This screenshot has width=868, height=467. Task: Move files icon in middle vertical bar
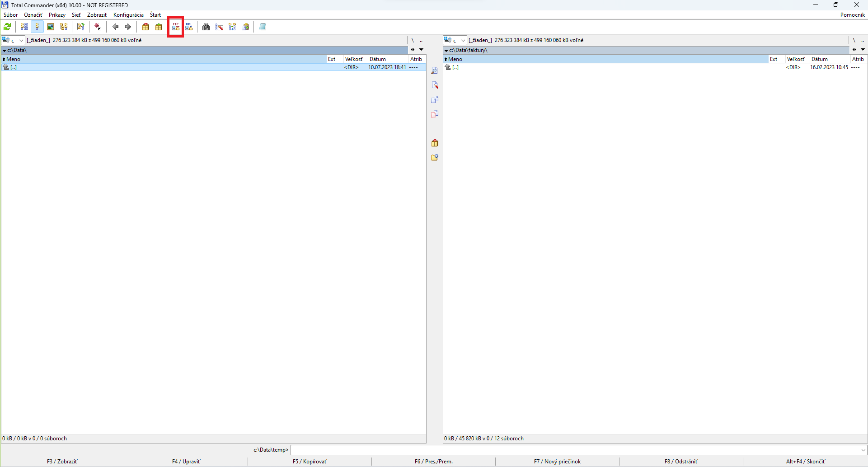(x=435, y=114)
